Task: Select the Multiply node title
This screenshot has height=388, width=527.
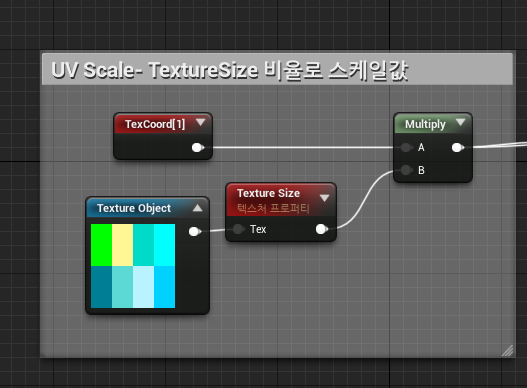Action: point(425,124)
